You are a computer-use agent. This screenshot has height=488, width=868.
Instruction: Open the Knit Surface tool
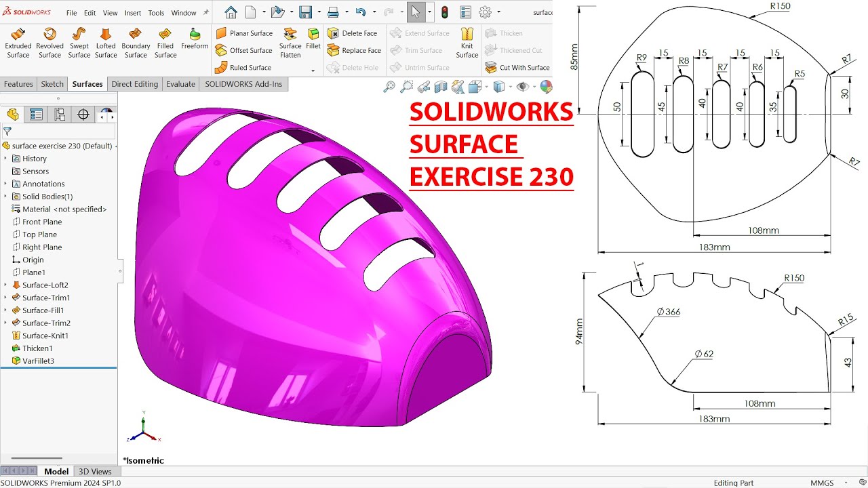pyautogui.click(x=467, y=43)
